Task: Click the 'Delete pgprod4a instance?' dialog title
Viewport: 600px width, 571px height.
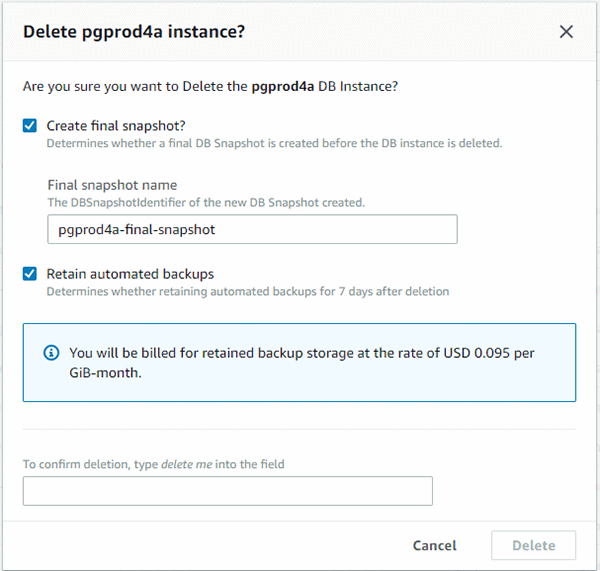Action: click(x=134, y=32)
